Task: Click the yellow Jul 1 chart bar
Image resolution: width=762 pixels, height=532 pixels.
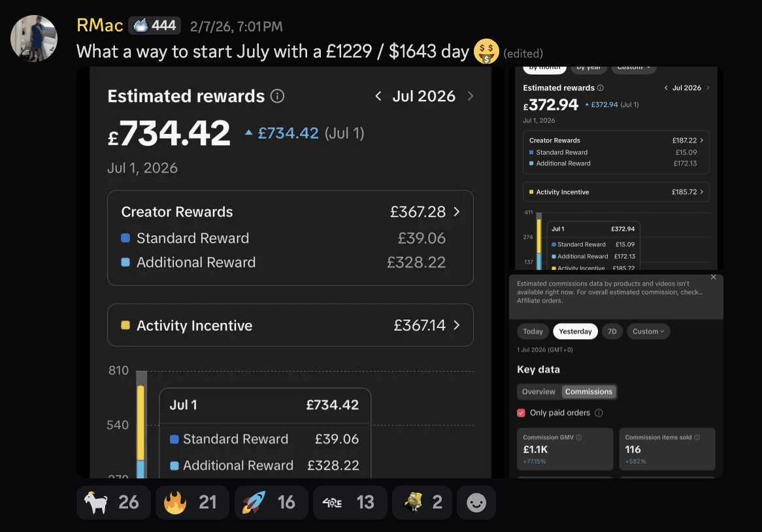Action: pyautogui.click(x=141, y=423)
